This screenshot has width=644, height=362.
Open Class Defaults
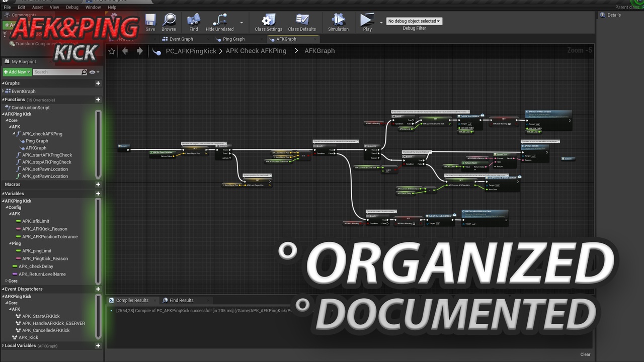coord(302,23)
